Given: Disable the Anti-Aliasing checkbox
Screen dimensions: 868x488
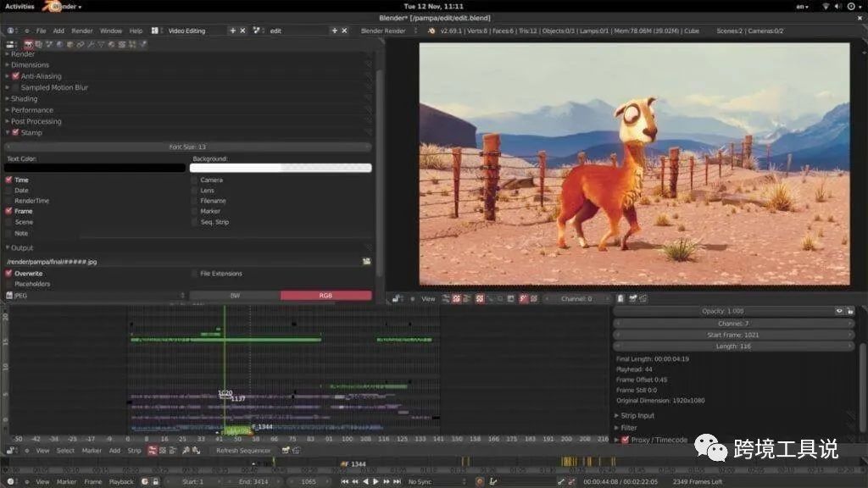Looking at the screenshot, I should click(16, 76).
